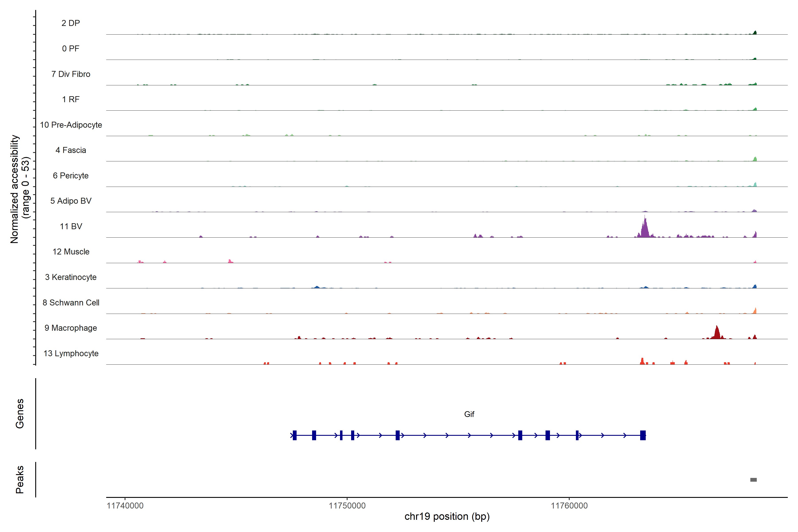This screenshot has width=798, height=532.
Task: Select the 9 Macrophage track label
Action: (x=70, y=328)
